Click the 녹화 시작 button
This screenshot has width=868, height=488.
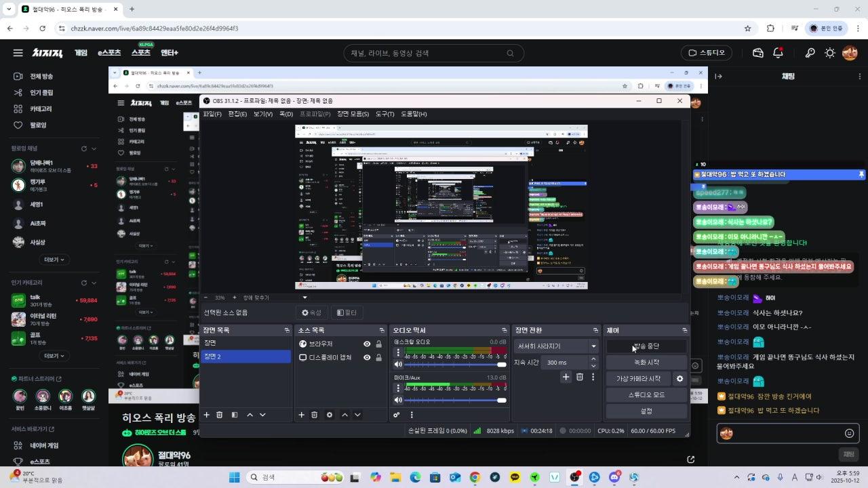coord(646,363)
